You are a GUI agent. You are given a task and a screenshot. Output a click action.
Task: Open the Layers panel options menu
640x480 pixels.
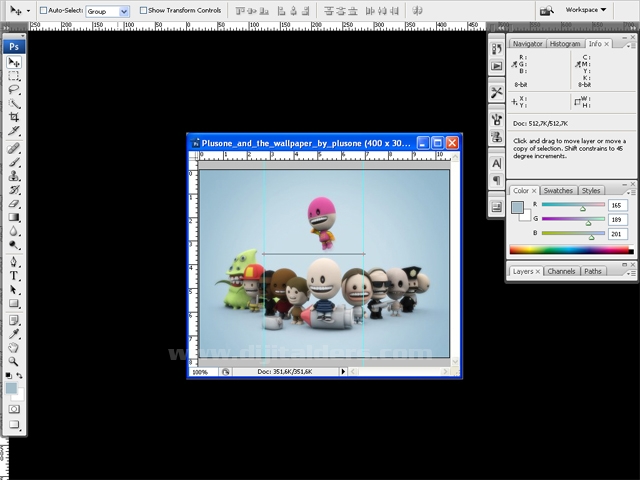(631, 273)
